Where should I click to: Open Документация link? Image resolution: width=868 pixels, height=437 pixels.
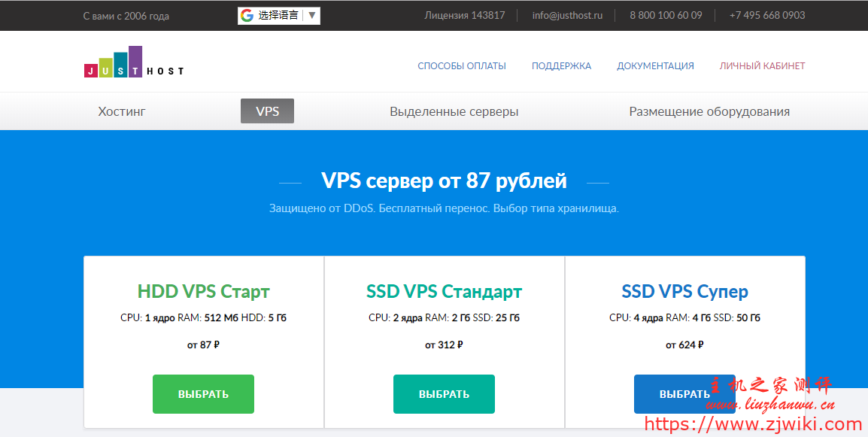coord(655,65)
